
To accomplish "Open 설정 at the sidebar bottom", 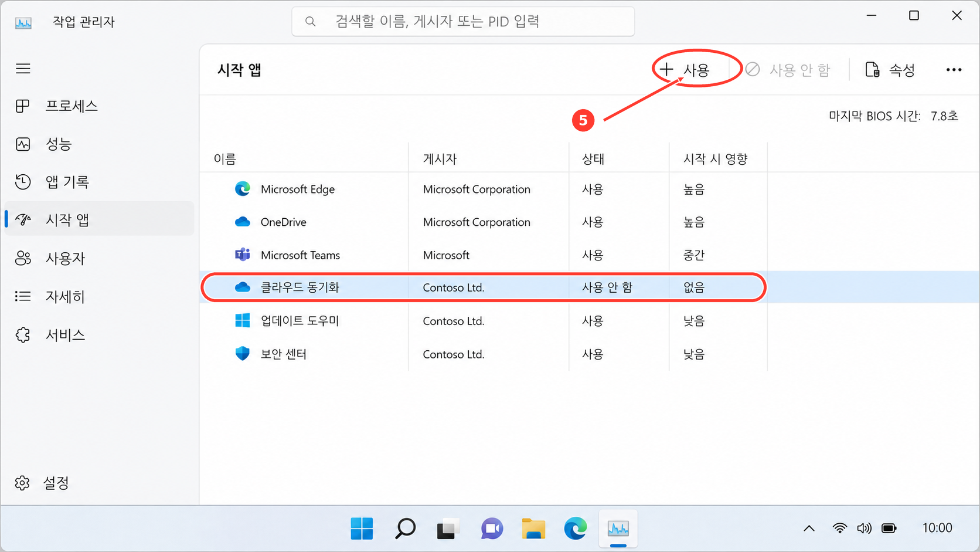I will coord(98,483).
